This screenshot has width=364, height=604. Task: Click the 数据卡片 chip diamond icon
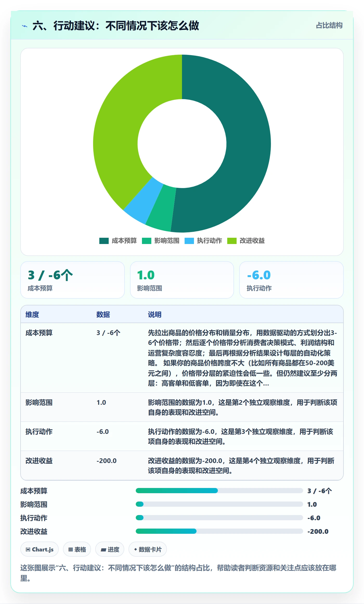click(135, 549)
